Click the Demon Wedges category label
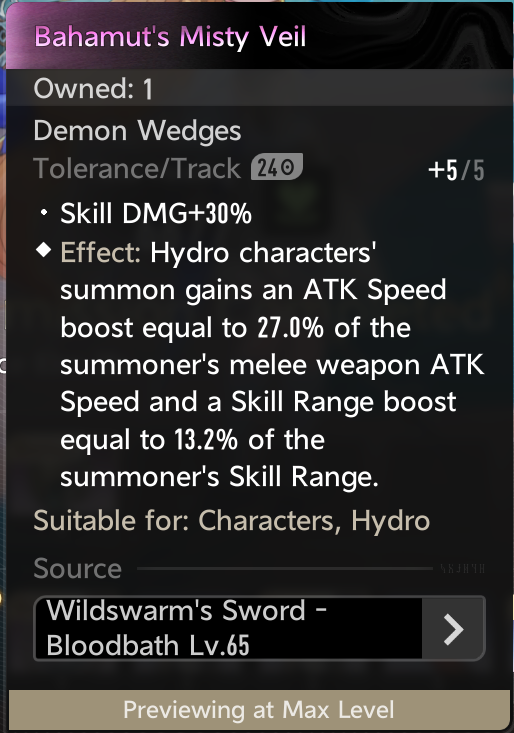 coord(137,130)
